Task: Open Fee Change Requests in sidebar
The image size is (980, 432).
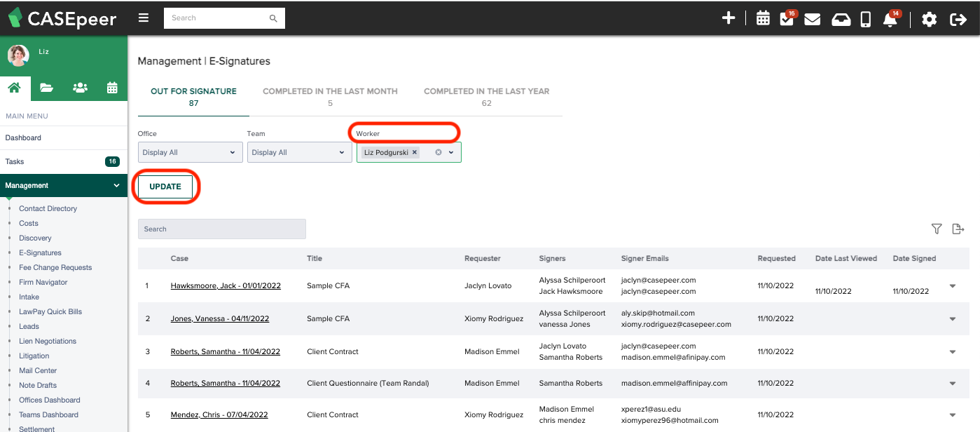Action: (55, 268)
